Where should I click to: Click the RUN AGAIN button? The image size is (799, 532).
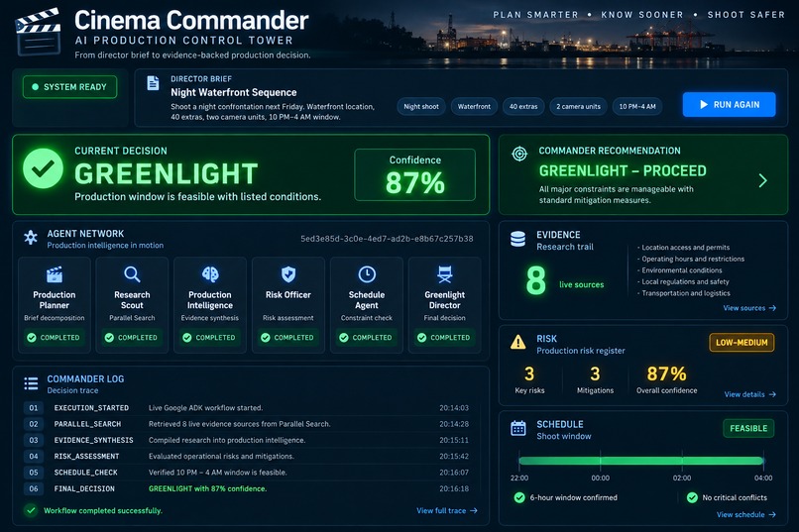730,104
